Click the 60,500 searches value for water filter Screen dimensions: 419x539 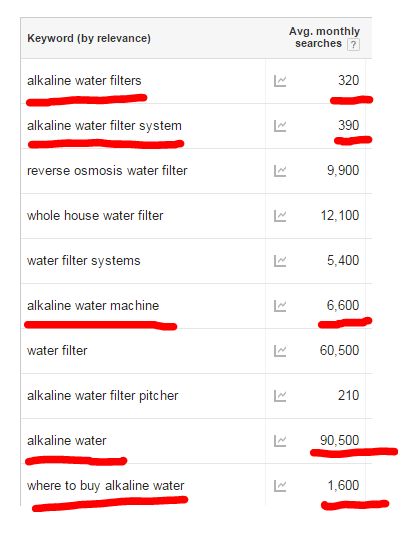(x=340, y=351)
